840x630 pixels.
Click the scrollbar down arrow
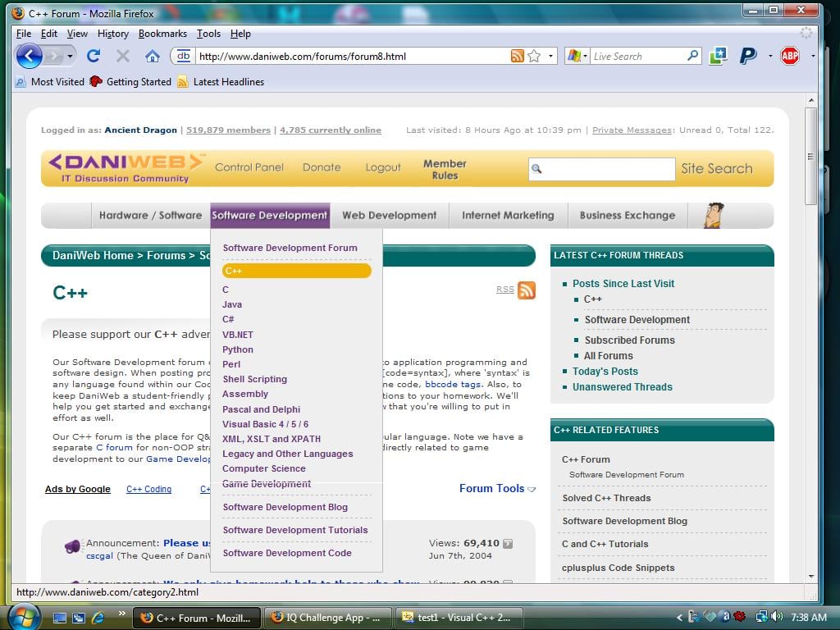pyautogui.click(x=811, y=577)
